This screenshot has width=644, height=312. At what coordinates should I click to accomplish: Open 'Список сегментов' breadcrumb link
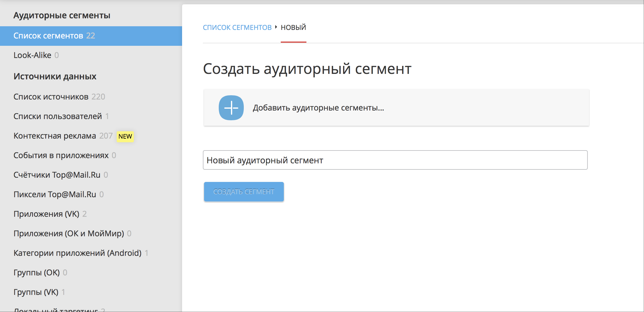coord(237,27)
